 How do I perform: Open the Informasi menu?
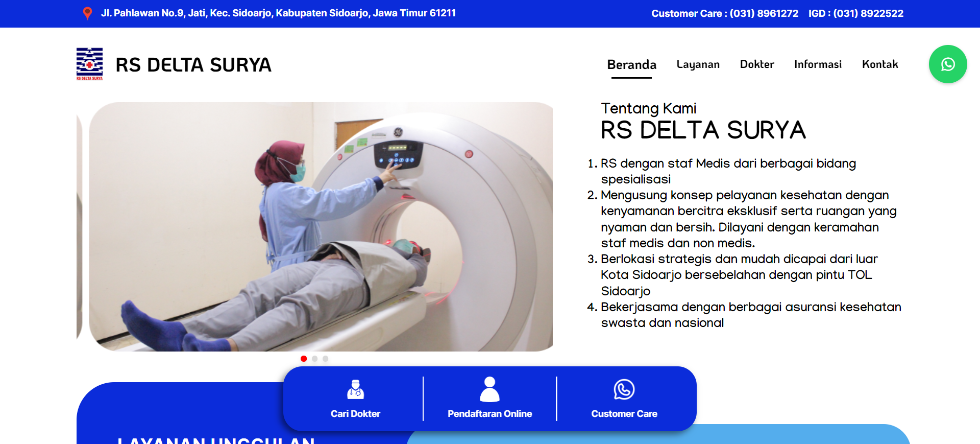click(x=818, y=64)
